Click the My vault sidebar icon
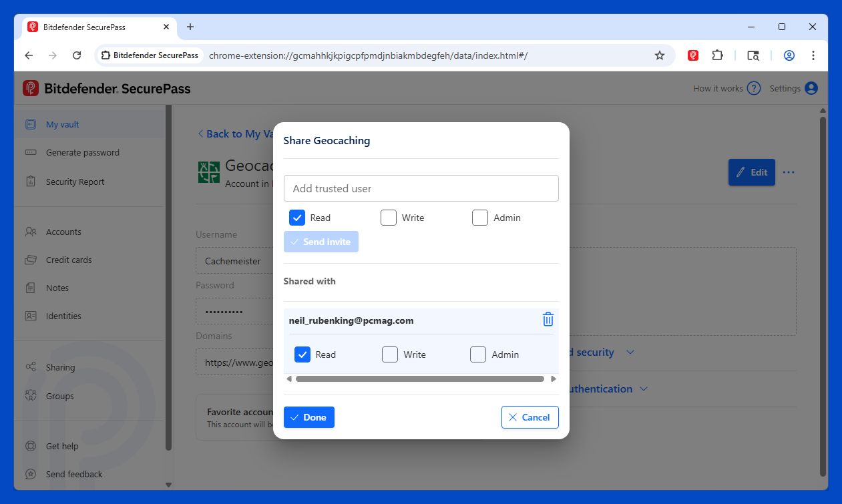Viewport: 842px width, 504px height. click(x=31, y=124)
